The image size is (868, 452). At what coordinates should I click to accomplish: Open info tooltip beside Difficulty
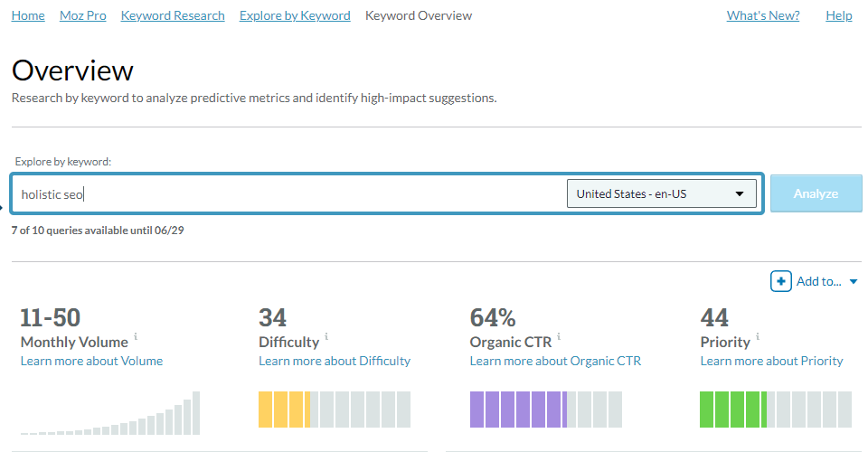(x=326, y=335)
